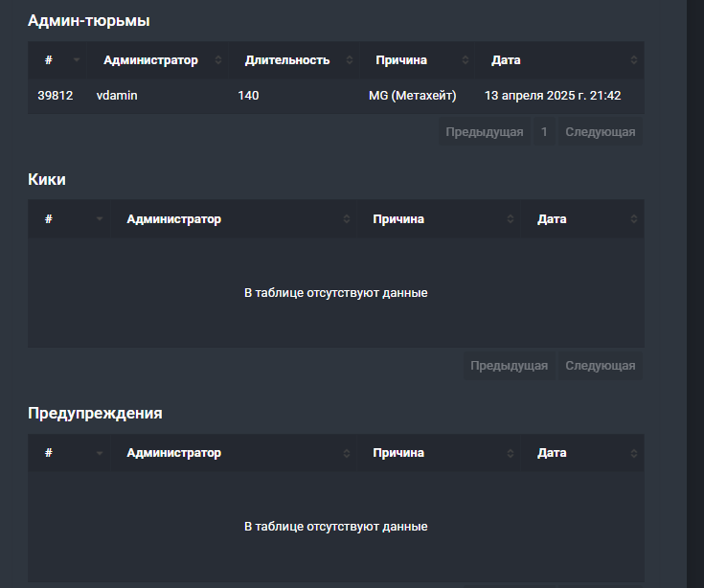Sort Кики table by Администратор arrows
Screen dimensions: 704x588
[346, 219]
